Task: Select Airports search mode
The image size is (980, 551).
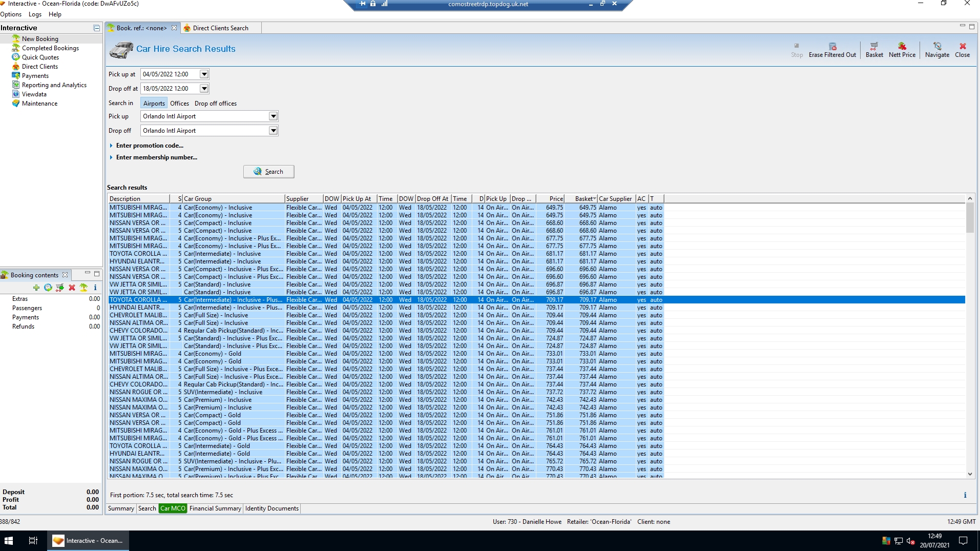Action: [x=154, y=104]
